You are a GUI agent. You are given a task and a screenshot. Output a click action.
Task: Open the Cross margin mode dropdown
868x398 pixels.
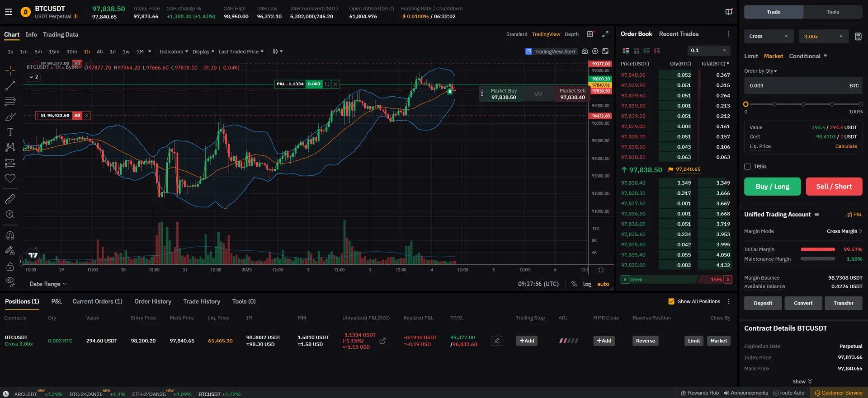click(x=769, y=37)
